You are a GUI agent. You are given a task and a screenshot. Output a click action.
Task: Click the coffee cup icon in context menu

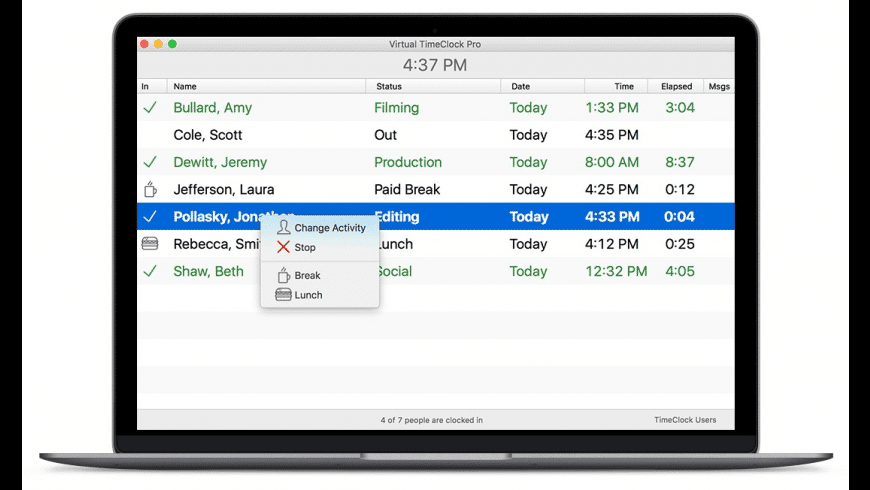click(284, 275)
